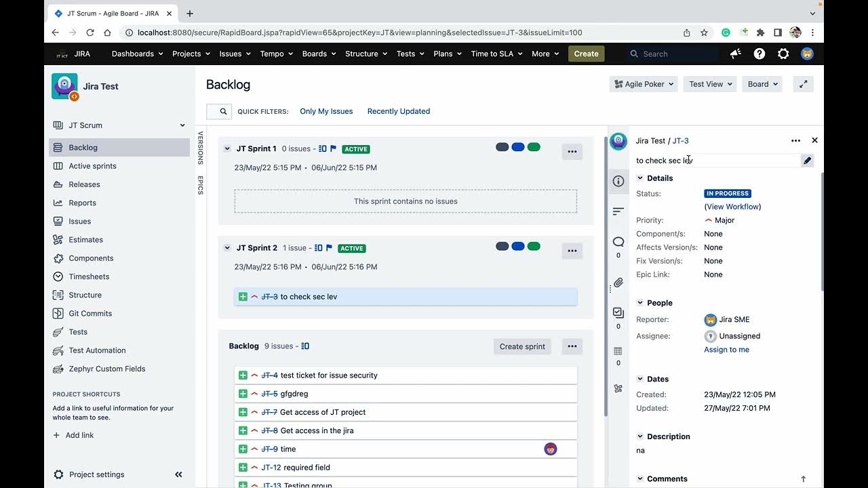Collapse the JT Sprint 2 section

point(227,248)
